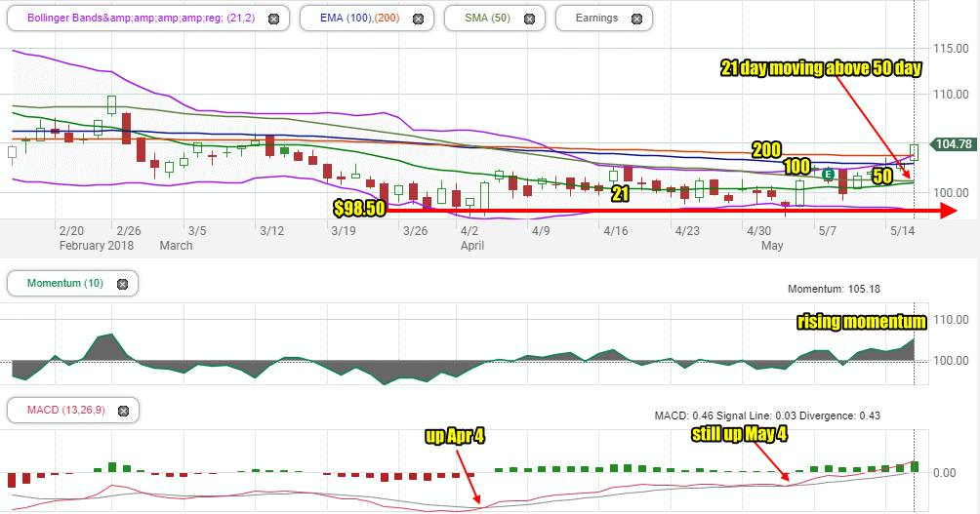Open the EMA (100),(200) settings label
The width and height of the screenshot is (980, 514).
pos(355,19)
